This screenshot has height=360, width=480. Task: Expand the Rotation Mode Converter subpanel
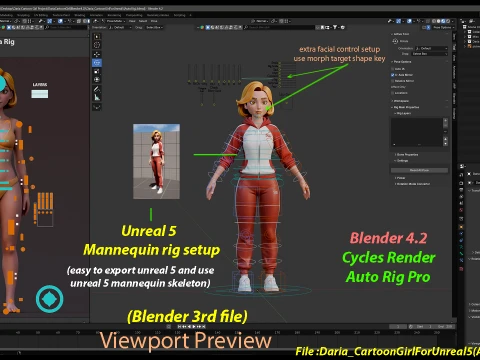[x=412, y=184]
